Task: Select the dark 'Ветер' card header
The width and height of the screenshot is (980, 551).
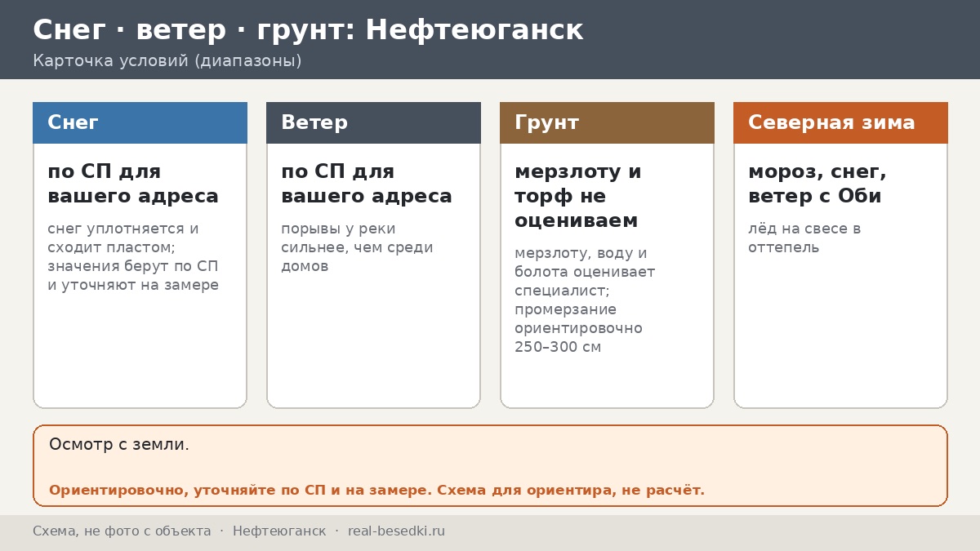Action: click(373, 122)
